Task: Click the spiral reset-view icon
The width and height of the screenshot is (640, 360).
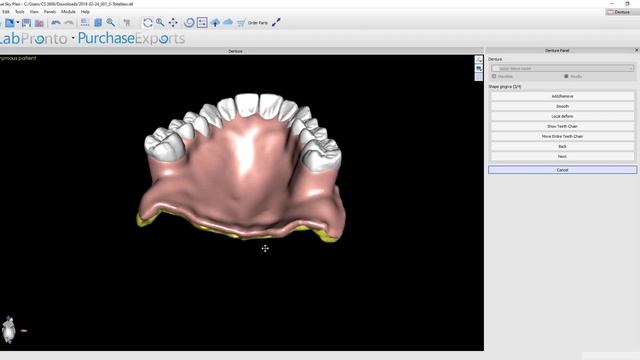Action: click(x=189, y=23)
